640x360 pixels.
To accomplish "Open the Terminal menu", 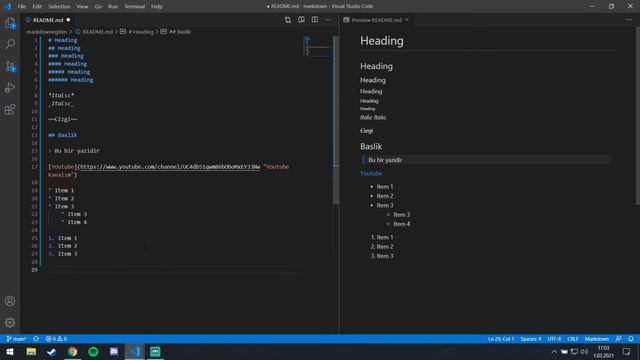I will (134, 7).
